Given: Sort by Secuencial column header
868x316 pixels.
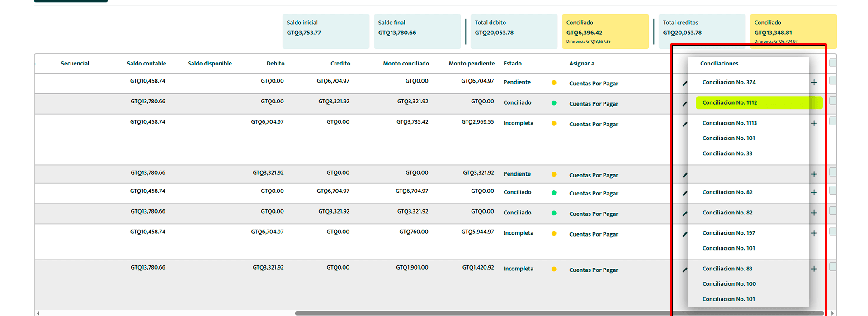Looking at the screenshot, I should coord(75,63).
